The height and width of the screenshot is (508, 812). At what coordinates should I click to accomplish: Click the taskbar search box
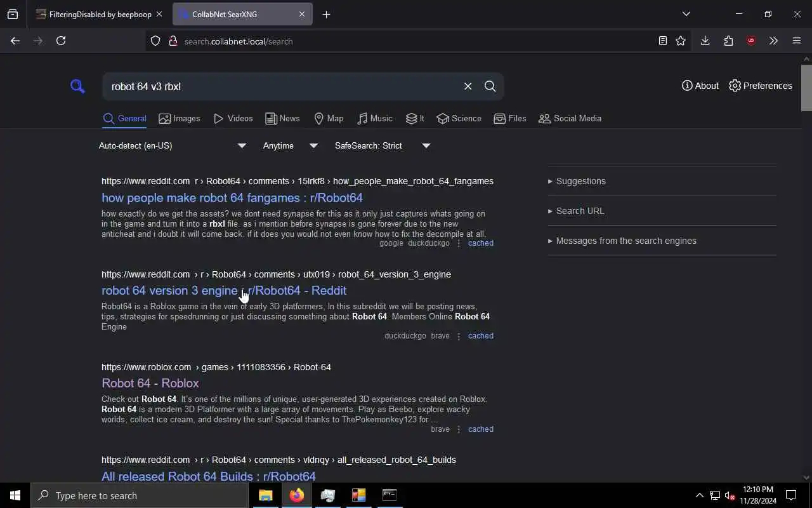click(x=140, y=495)
